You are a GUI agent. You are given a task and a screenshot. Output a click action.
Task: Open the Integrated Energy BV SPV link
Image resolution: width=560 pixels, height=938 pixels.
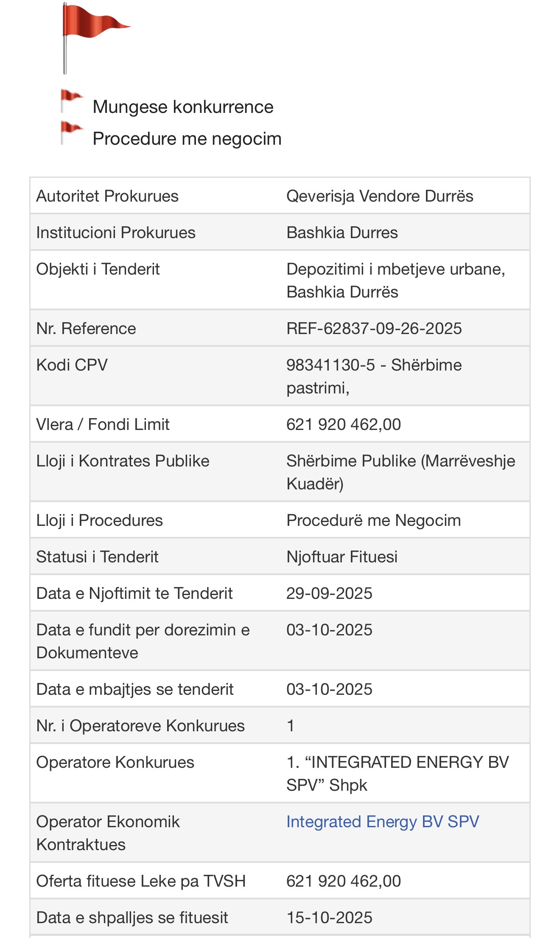383,822
